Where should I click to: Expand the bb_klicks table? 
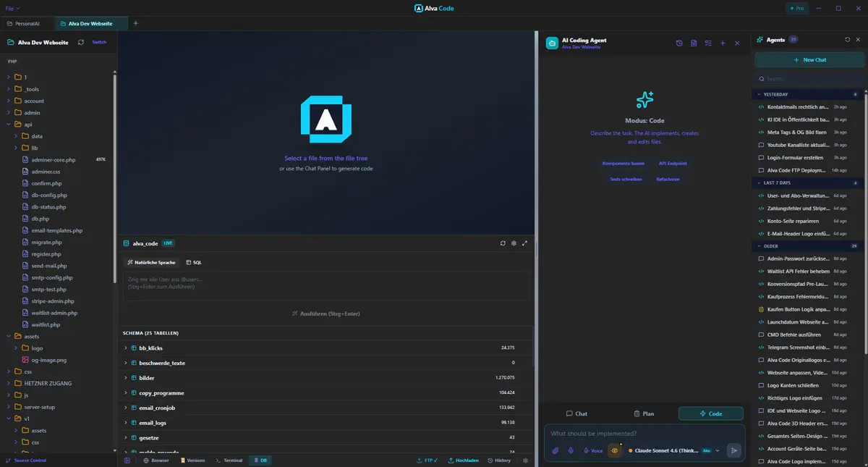[x=325, y=348]
